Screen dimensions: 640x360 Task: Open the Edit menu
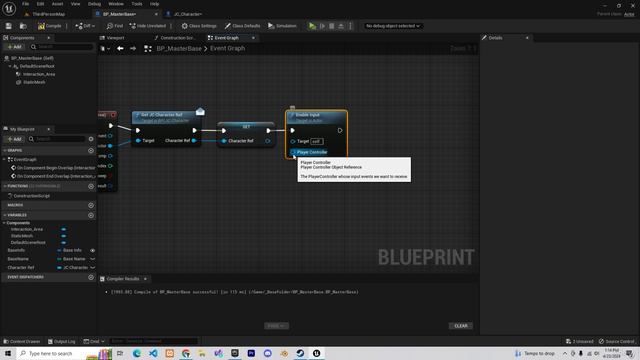tap(40, 4)
